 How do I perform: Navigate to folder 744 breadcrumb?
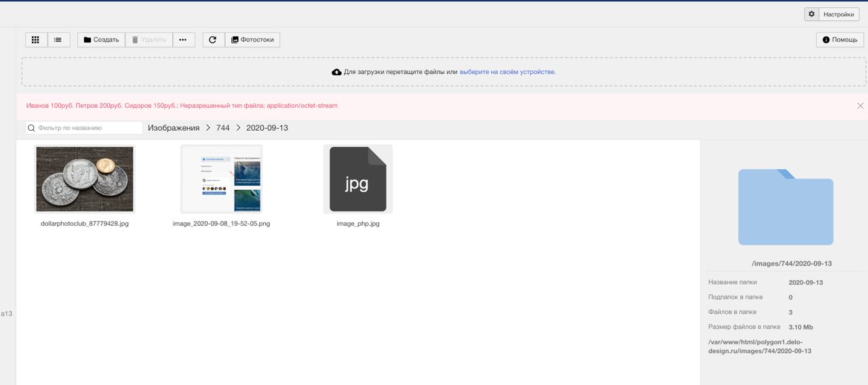click(223, 127)
